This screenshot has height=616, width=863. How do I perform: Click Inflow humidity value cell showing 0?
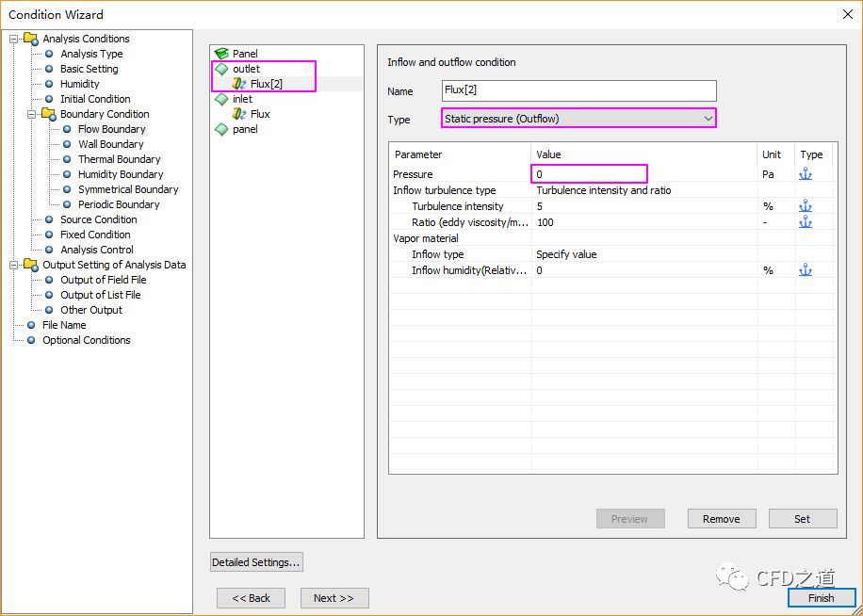click(643, 270)
